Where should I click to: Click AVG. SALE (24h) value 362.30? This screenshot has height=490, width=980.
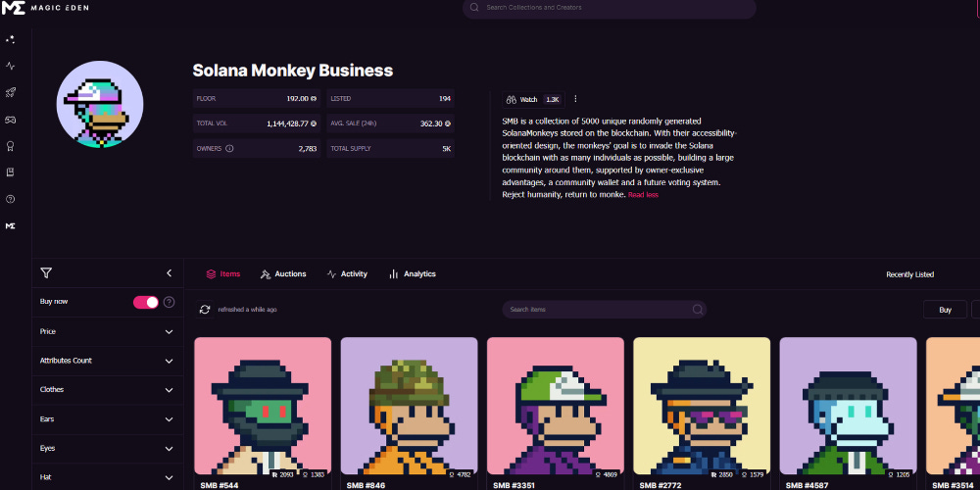pos(435,123)
